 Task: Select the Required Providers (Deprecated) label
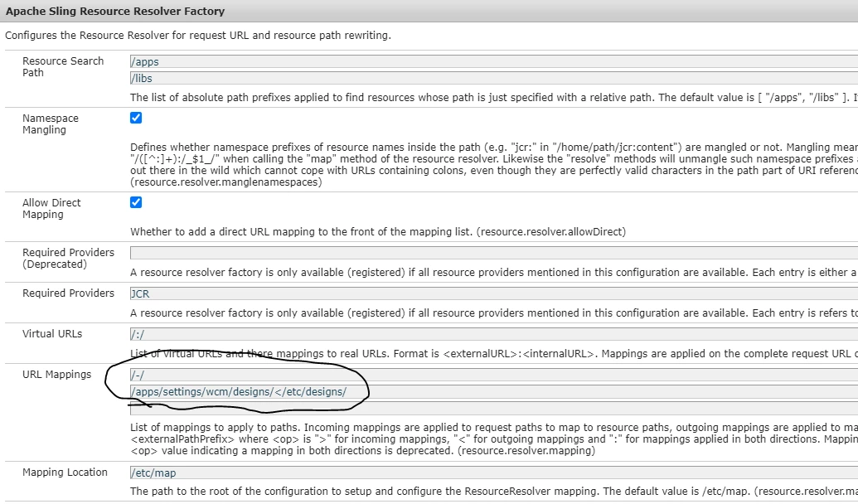69,259
